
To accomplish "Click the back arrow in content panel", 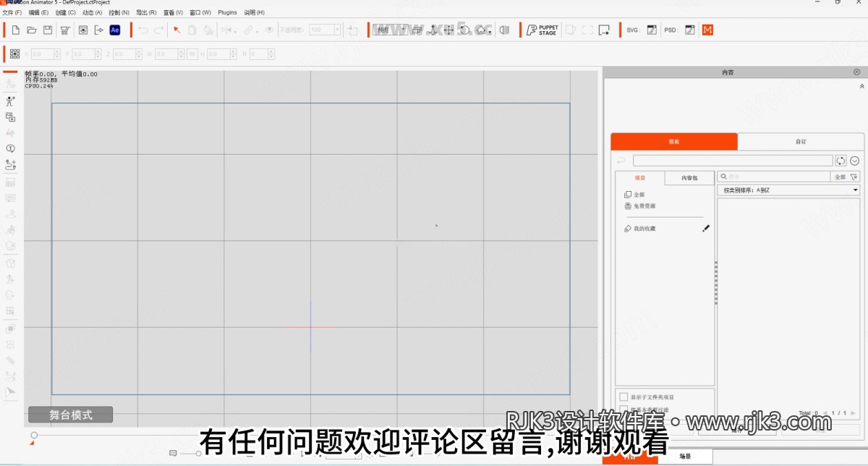I will pos(621,161).
